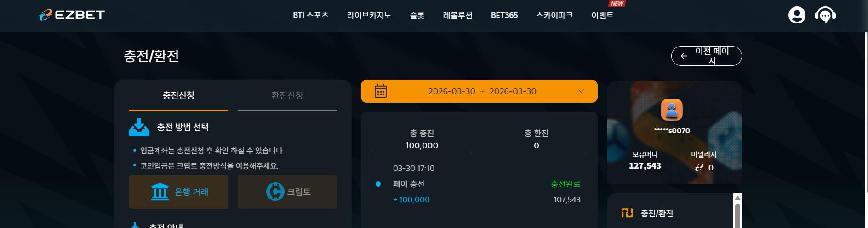
Task: Click the calendar icon in date bar
Action: click(381, 91)
